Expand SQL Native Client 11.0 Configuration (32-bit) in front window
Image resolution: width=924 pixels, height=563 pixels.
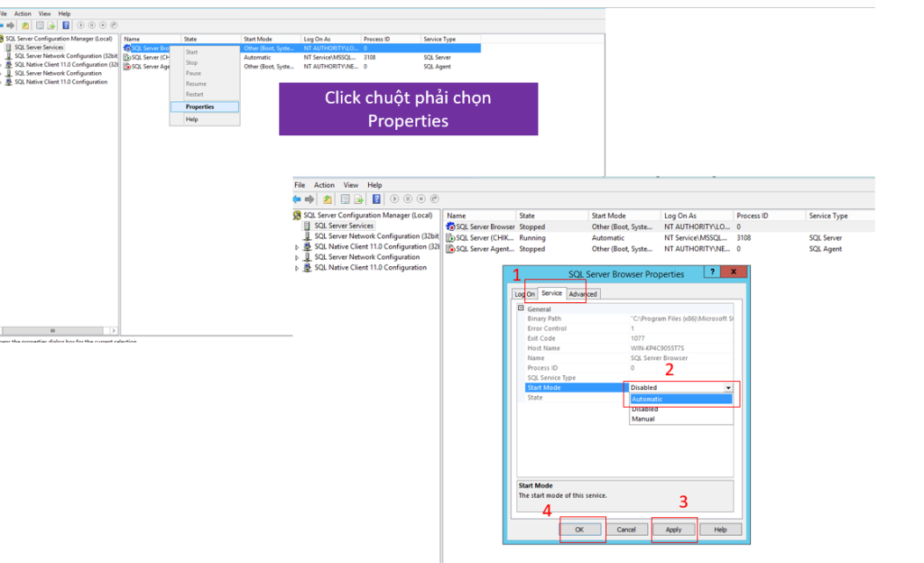297,247
